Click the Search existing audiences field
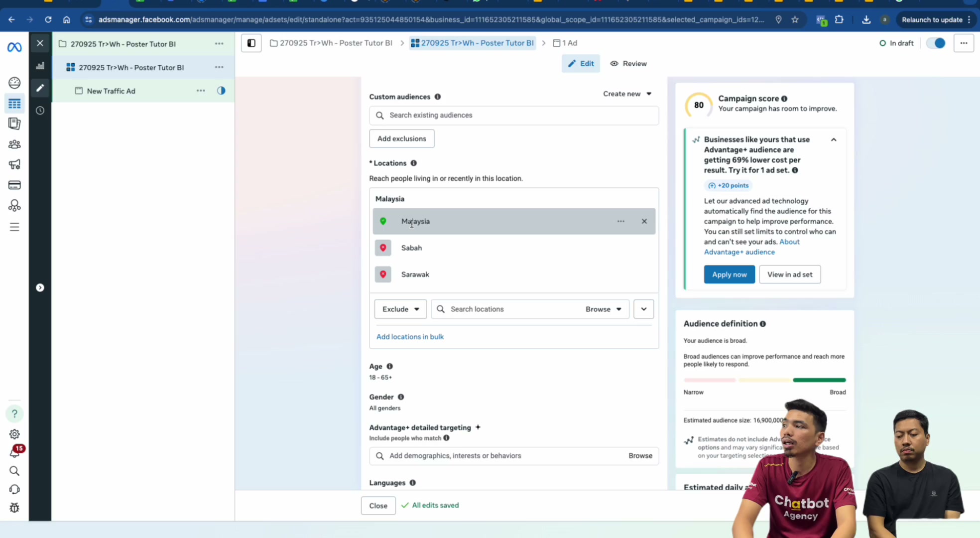The image size is (980, 538). click(x=514, y=116)
